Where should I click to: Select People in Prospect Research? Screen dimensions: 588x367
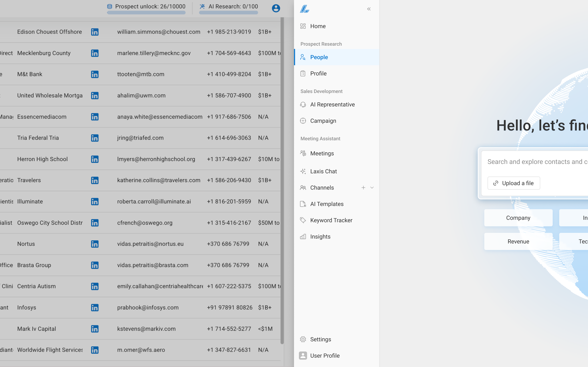(319, 57)
